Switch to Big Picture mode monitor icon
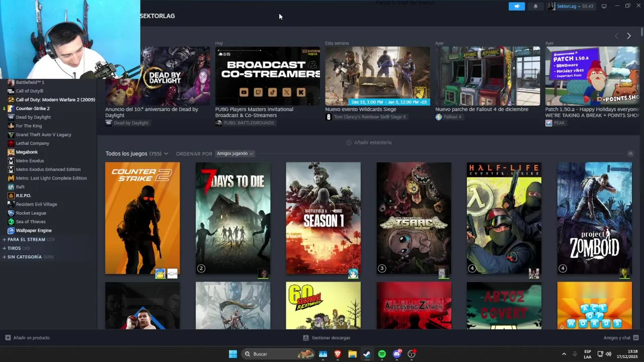The width and height of the screenshot is (644, 362). [604, 6]
